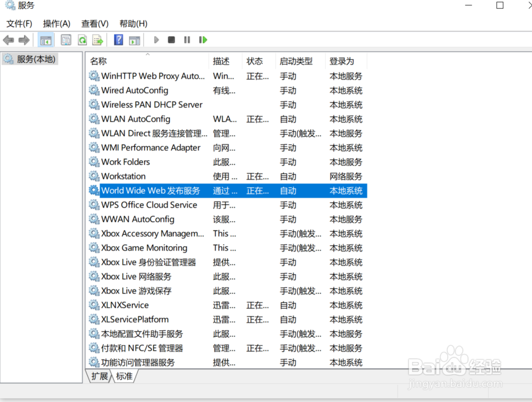The image size is (532, 402).
Task: Select the Work Folders service
Action: (x=228, y=162)
